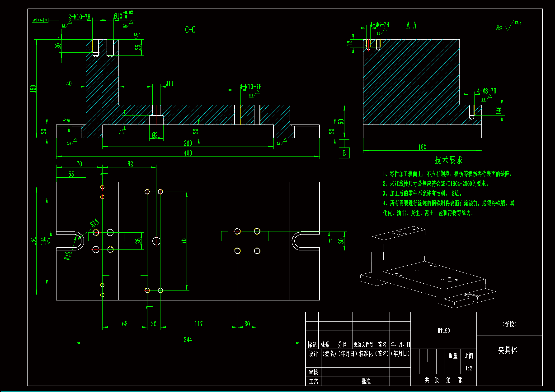Click the 4-M10-7H hole callout
Viewport: 555px width, 392px height.
pos(250,87)
